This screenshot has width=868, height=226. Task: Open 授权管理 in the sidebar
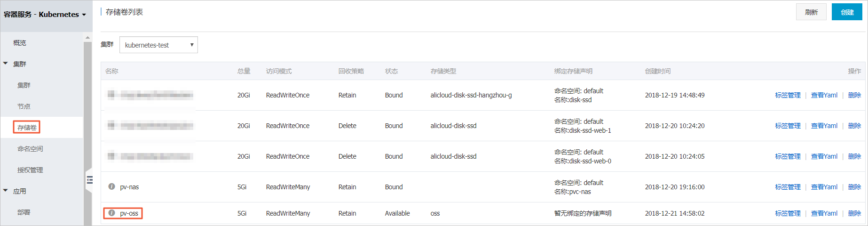[x=30, y=170]
